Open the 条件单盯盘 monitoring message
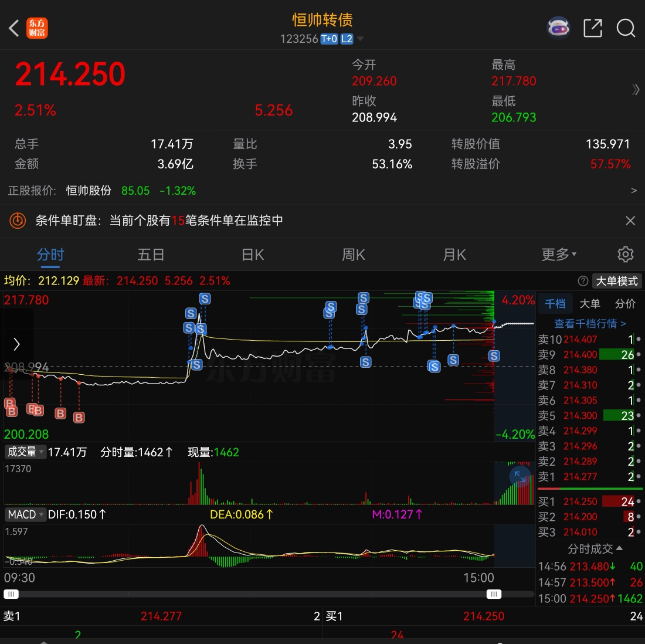This screenshot has height=644, width=645. tap(159, 221)
